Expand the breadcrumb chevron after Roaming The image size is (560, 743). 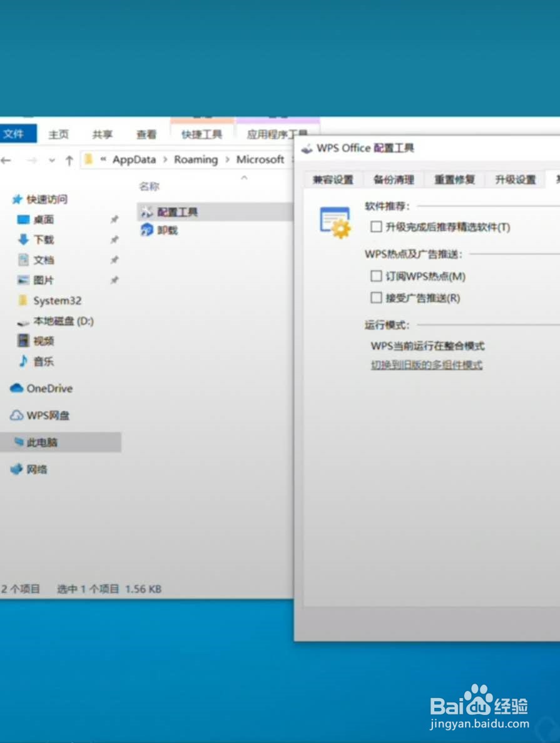pyautogui.click(x=228, y=160)
